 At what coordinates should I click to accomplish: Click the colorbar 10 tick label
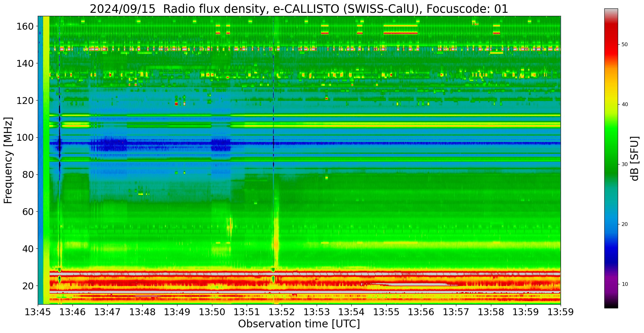click(625, 284)
